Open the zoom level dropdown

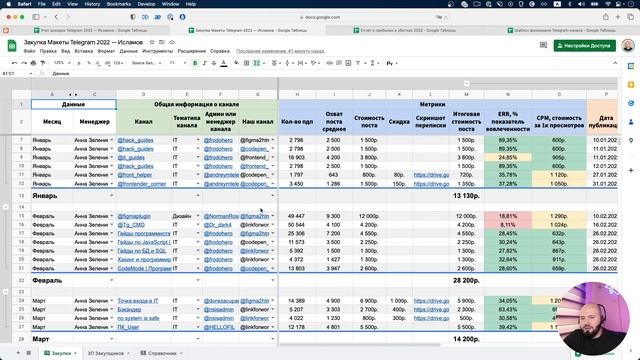62,63
